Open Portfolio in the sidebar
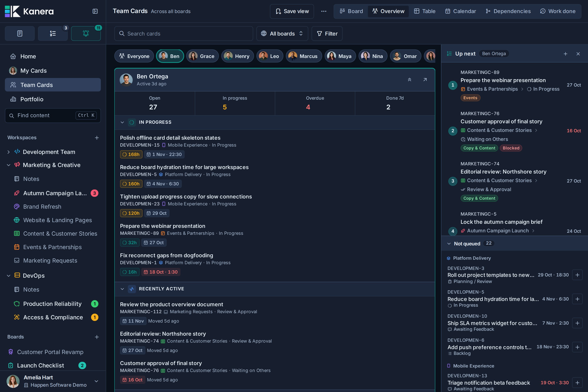 pyautogui.click(x=53, y=99)
